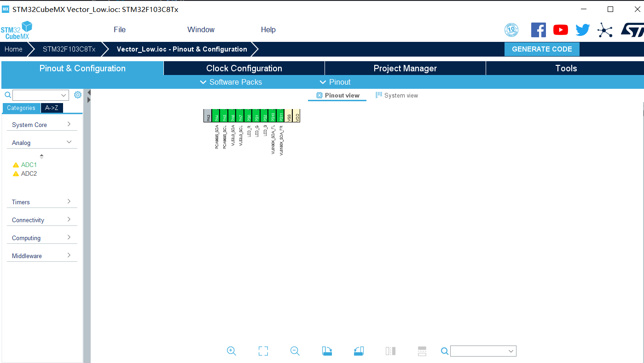Open the ST Facebook page icon
This screenshot has width=644, height=363.
tap(538, 30)
